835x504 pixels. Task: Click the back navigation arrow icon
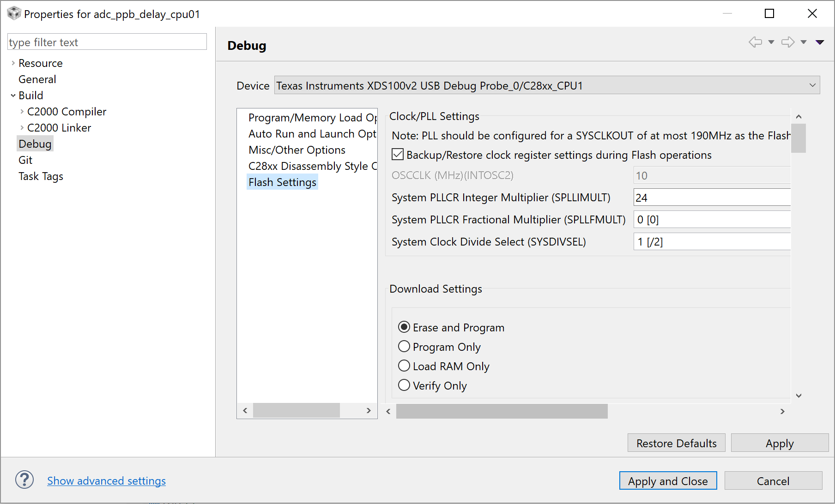click(755, 42)
